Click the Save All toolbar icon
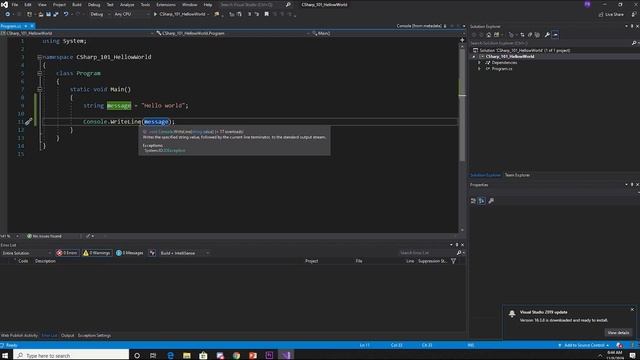 [x=56, y=14]
